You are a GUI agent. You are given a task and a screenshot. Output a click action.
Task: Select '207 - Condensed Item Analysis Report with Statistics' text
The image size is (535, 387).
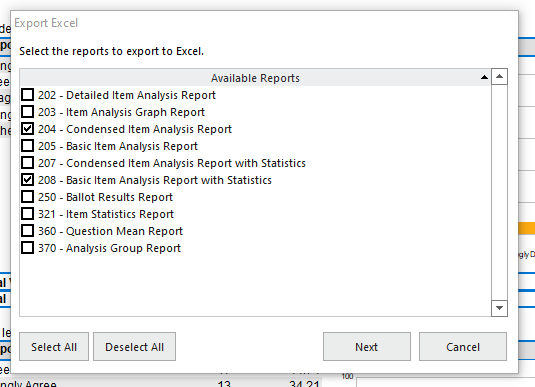tap(172, 163)
